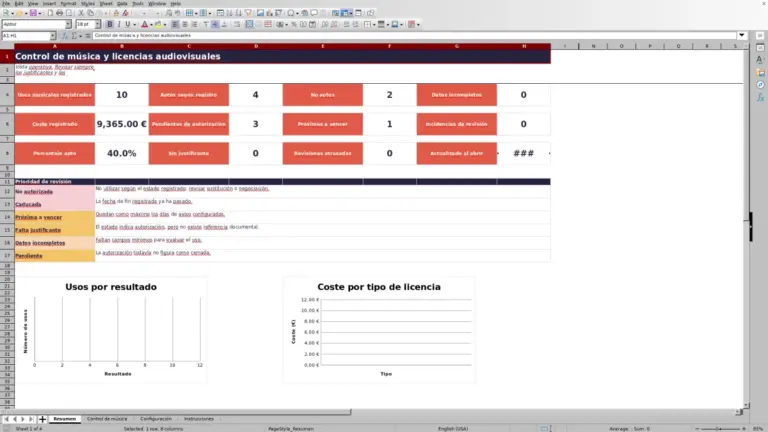The image size is (768, 432).
Task: Click the Clear Direct Formatting icon
Action: coord(125,13)
